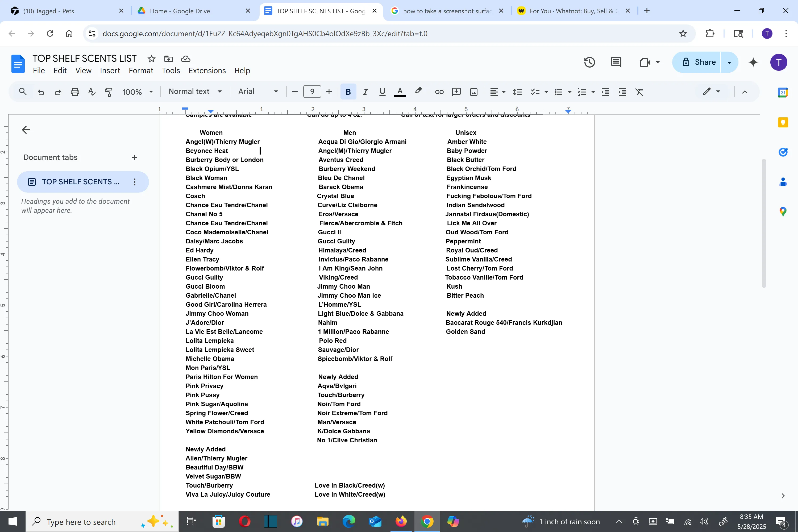Hide the menus with the collapse arrow

[745, 92]
